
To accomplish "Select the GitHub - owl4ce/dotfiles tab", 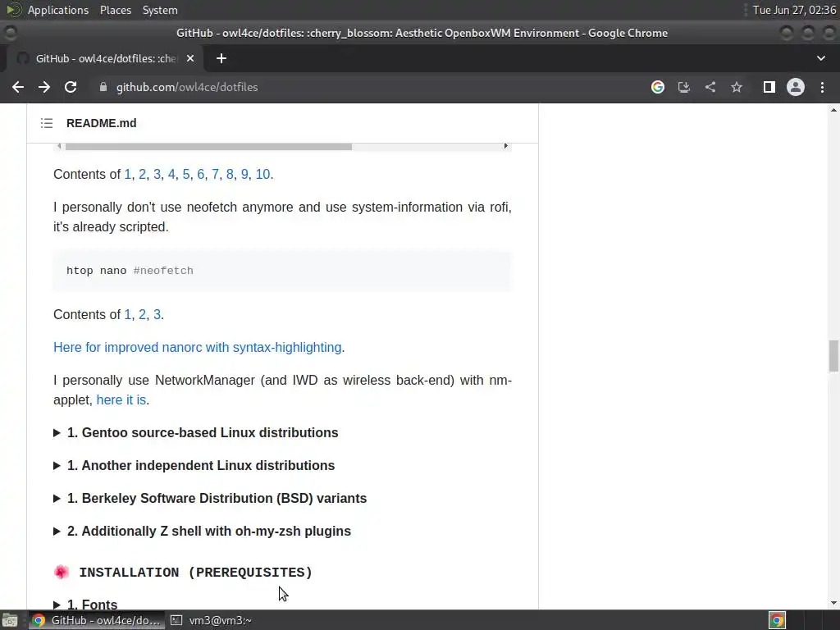I will tap(105, 58).
